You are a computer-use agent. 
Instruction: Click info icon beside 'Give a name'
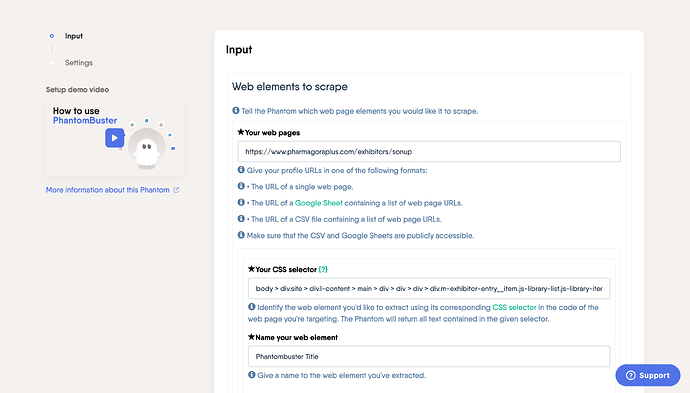click(x=252, y=375)
